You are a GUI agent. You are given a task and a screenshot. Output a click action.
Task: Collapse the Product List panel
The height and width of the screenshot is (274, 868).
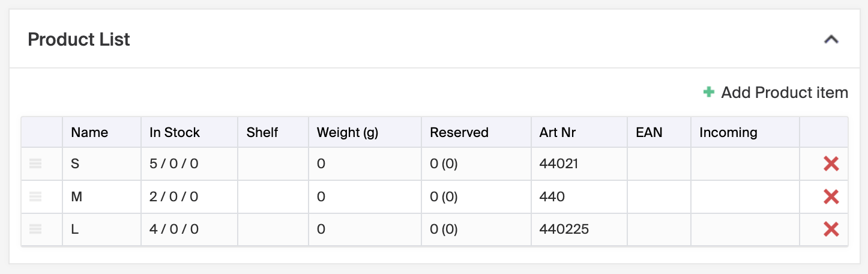[x=831, y=40]
